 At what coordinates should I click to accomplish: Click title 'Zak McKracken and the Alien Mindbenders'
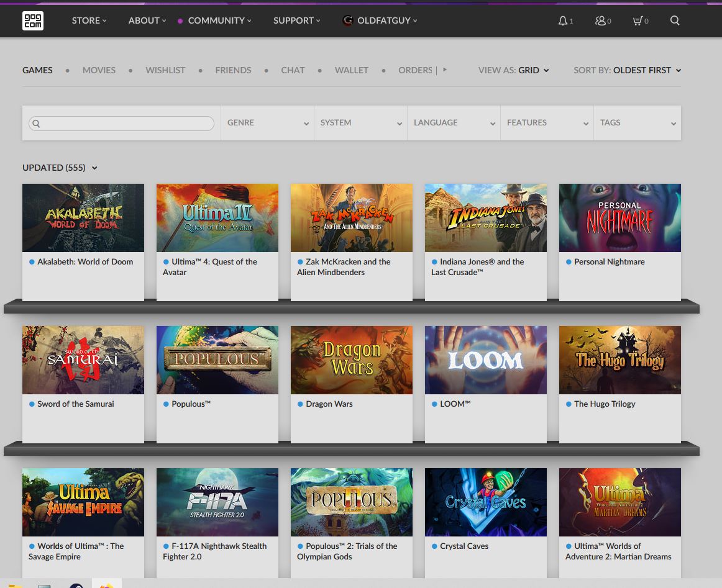tap(344, 267)
